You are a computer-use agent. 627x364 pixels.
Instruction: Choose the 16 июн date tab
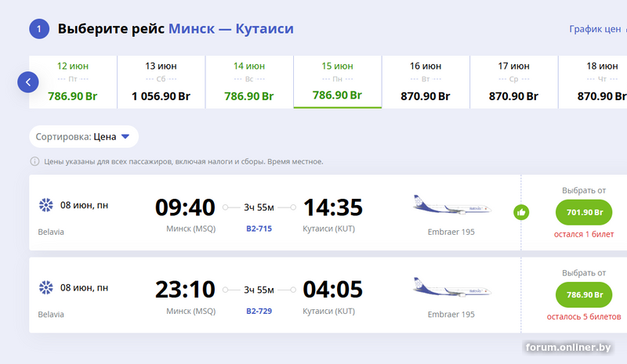[x=426, y=81]
